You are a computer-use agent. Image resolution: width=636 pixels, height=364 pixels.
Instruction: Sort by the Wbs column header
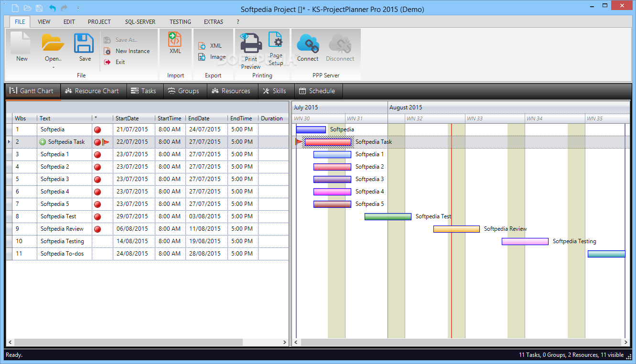25,118
